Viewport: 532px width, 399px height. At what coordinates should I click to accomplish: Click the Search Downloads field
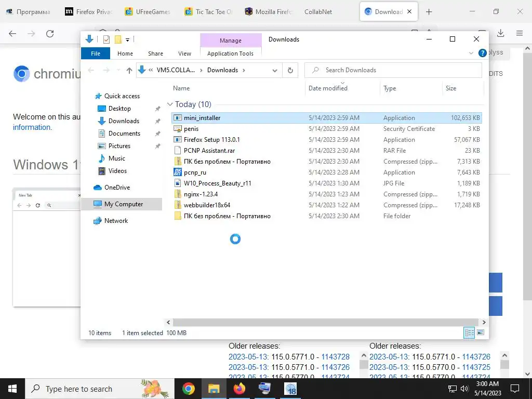point(393,70)
